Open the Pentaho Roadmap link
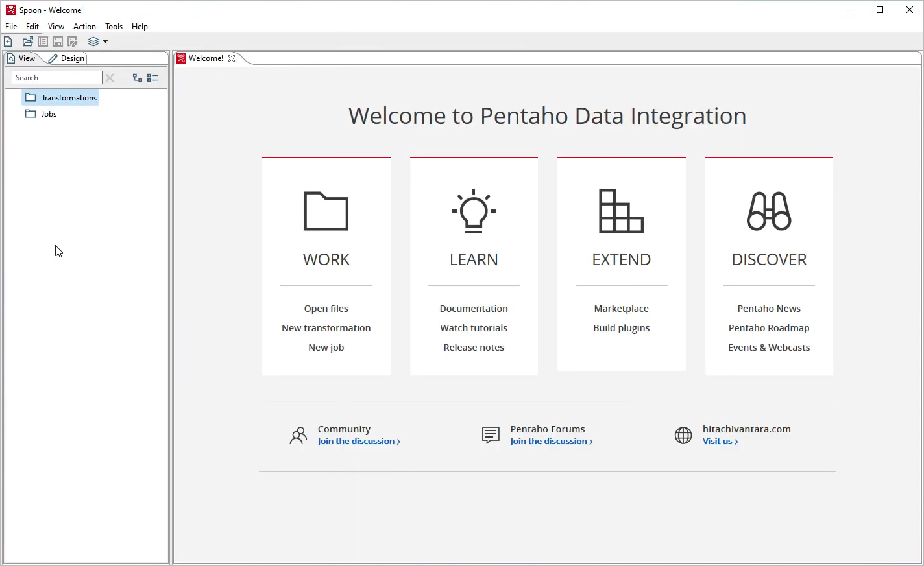Viewport: 924px width, 566px height. (769, 328)
